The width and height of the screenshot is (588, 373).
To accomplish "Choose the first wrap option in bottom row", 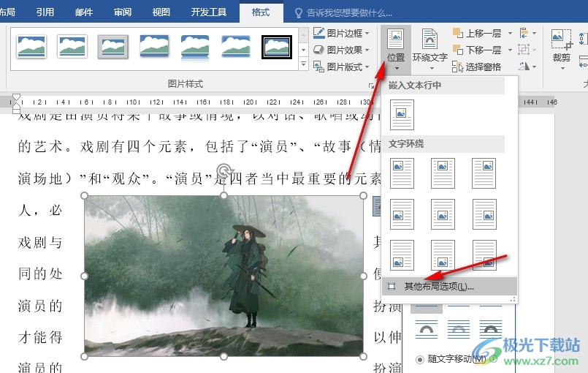I will pyautogui.click(x=427, y=328).
